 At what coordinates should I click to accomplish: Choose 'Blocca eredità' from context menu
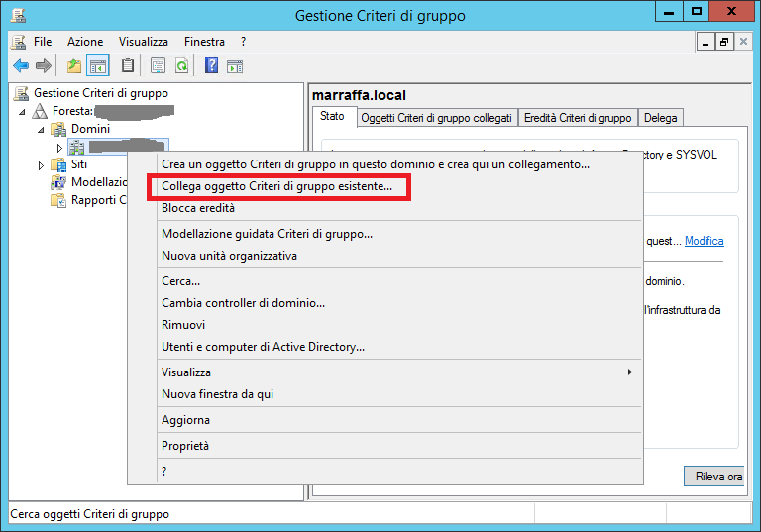point(197,208)
